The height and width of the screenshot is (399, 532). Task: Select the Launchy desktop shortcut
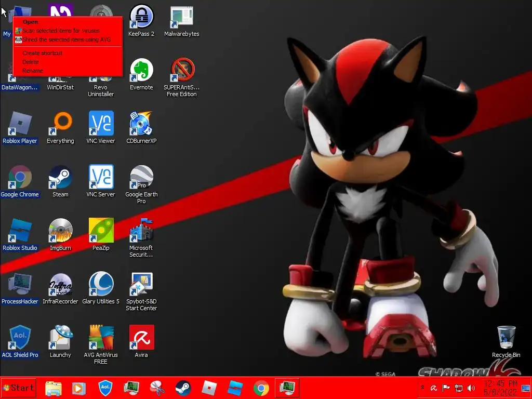coord(60,342)
